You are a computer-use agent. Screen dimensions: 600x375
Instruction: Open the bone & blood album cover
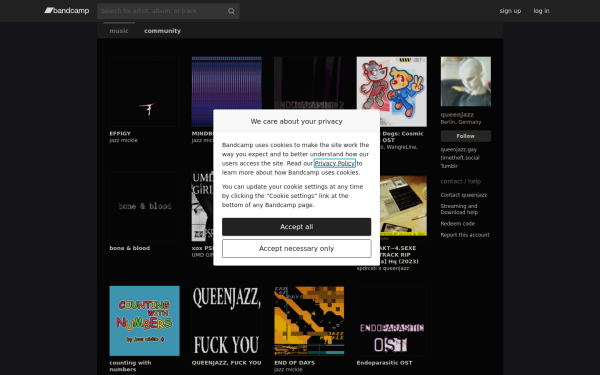click(144, 206)
